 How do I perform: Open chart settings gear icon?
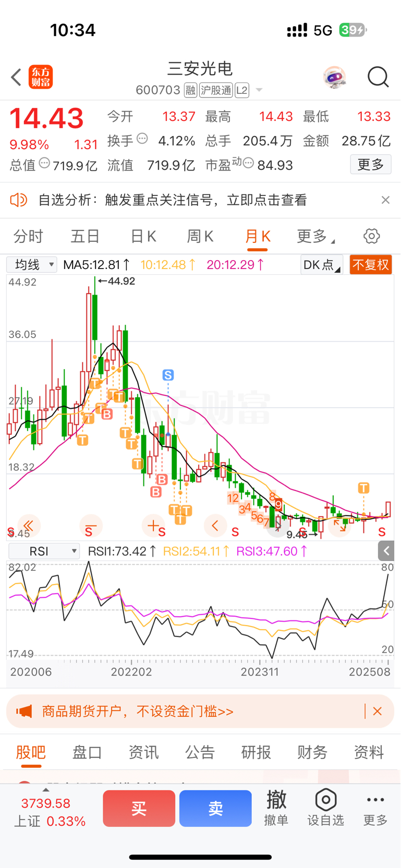(372, 236)
